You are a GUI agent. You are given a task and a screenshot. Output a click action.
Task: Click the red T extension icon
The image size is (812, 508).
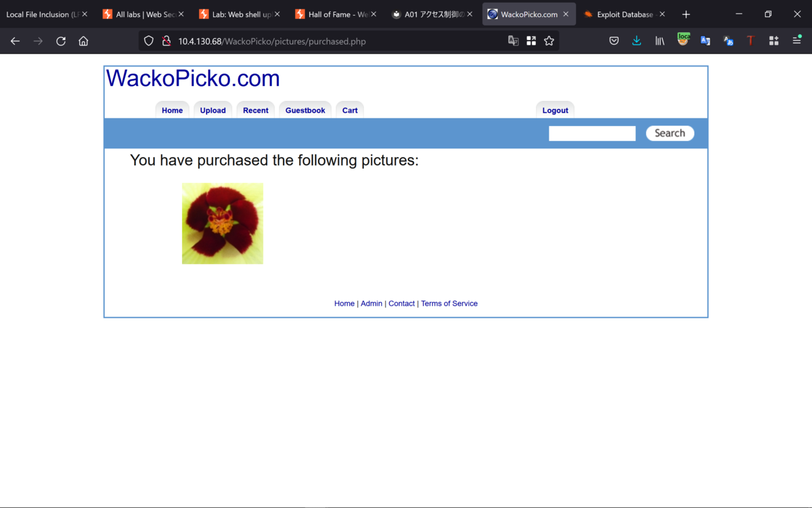pos(750,41)
